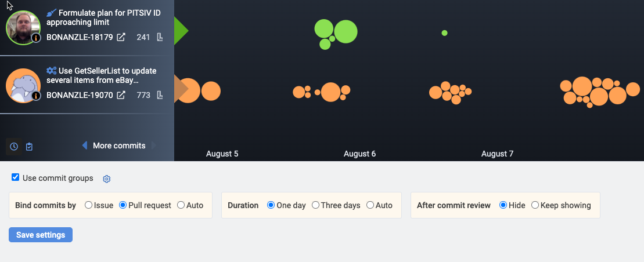Click the clipboard checklist icon
This screenshot has width=644, height=262.
click(30, 147)
